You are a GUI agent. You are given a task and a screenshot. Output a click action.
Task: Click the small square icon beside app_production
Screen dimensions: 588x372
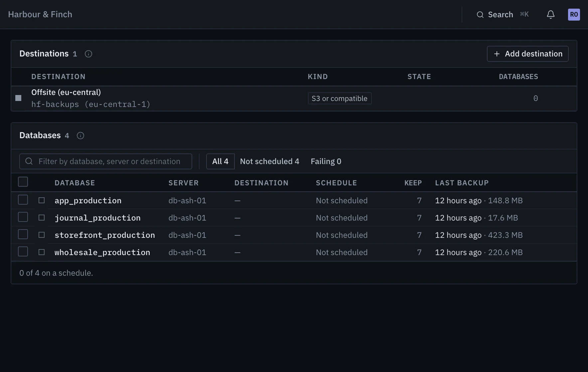(x=42, y=200)
